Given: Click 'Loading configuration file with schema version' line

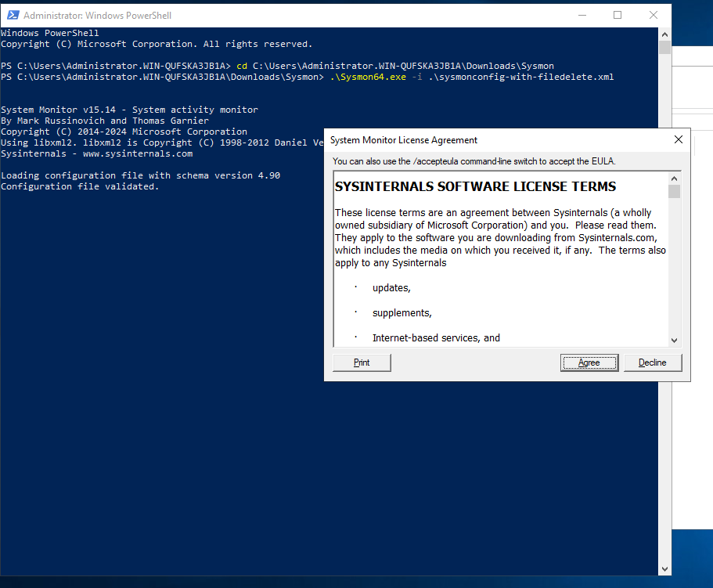Looking at the screenshot, I should click(141, 175).
